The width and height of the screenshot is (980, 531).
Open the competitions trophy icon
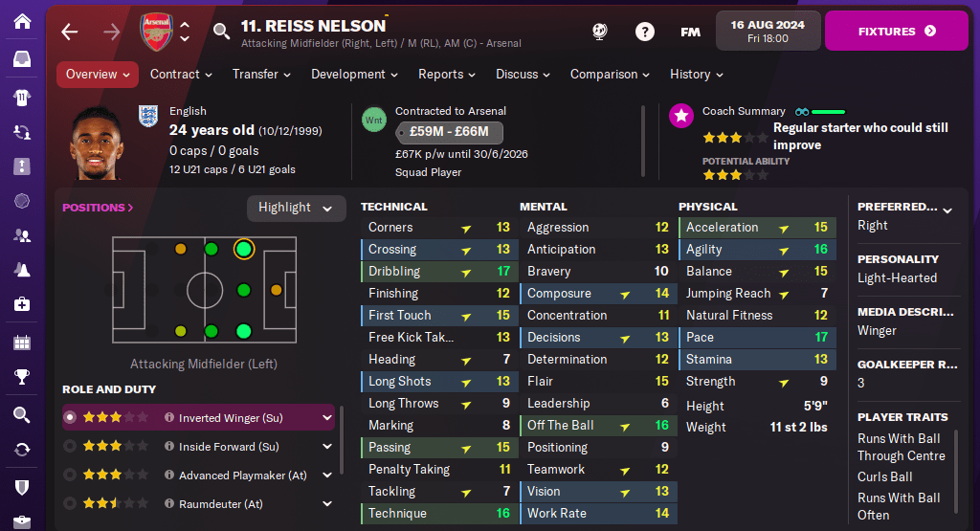tap(22, 377)
